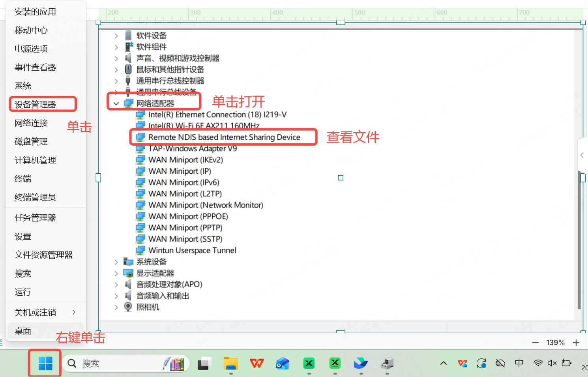Show hidden tray icons with the chevron
Image resolution: width=588 pixels, height=377 pixels.
click(x=444, y=363)
